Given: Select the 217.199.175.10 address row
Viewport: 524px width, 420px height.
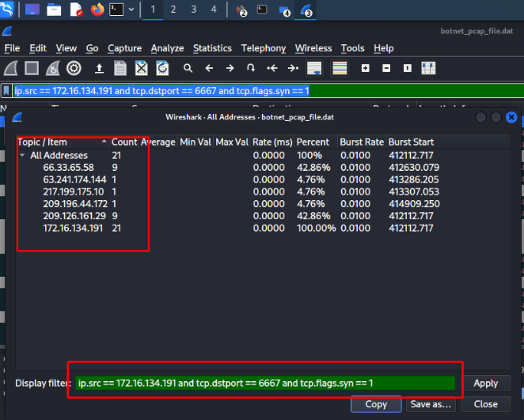Looking at the screenshot, I should (x=264, y=191).
